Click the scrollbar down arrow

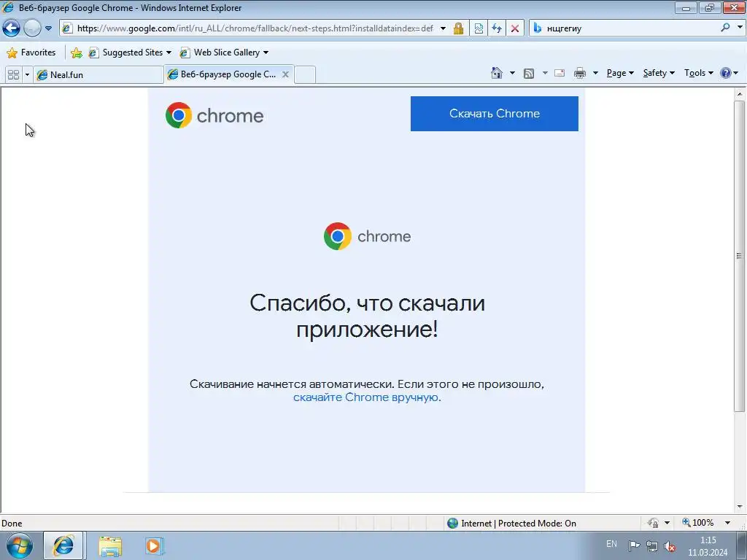pyautogui.click(x=740, y=507)
